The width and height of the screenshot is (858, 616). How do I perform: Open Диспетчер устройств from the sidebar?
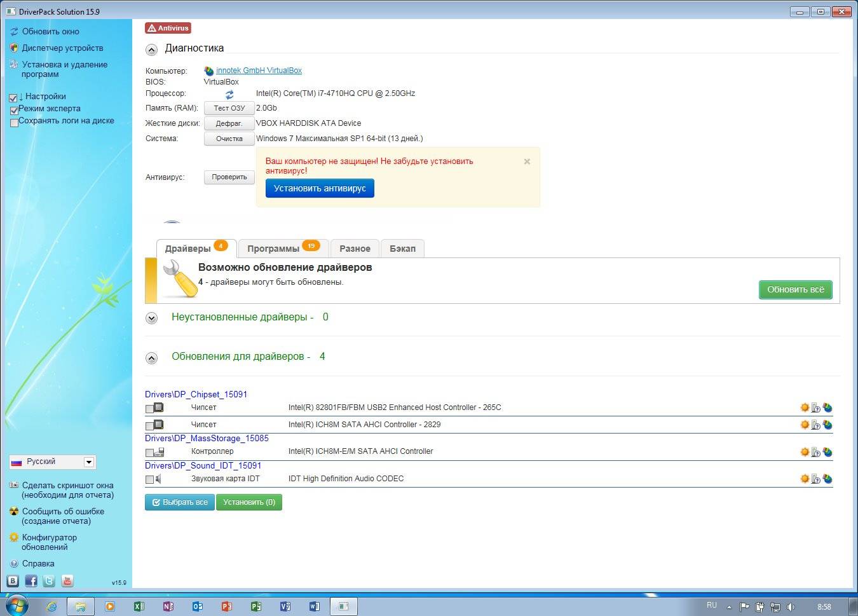point(62,48)
